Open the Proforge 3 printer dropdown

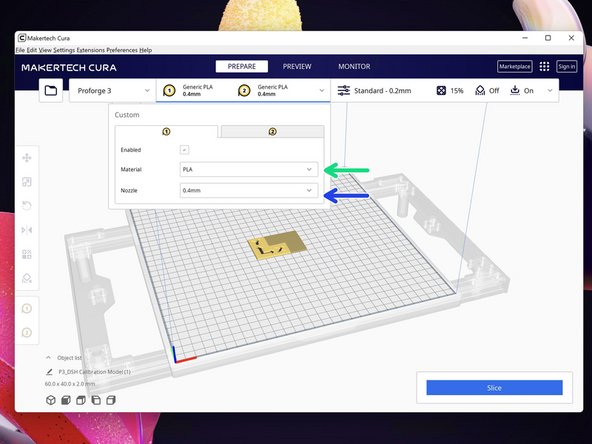pyautogui.click(x=113, y=91)
